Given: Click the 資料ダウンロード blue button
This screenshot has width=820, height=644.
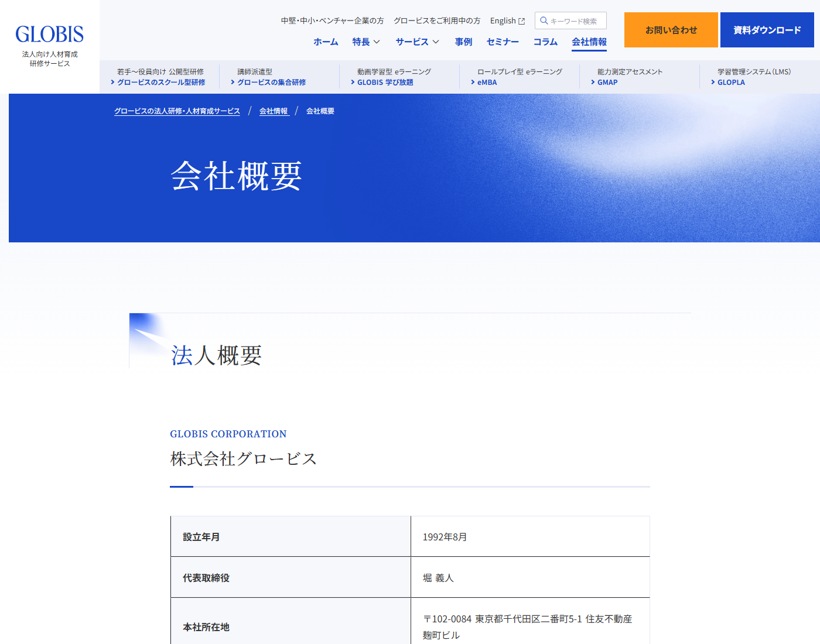Looking at the screenshot, I should [x=767, y=30].
